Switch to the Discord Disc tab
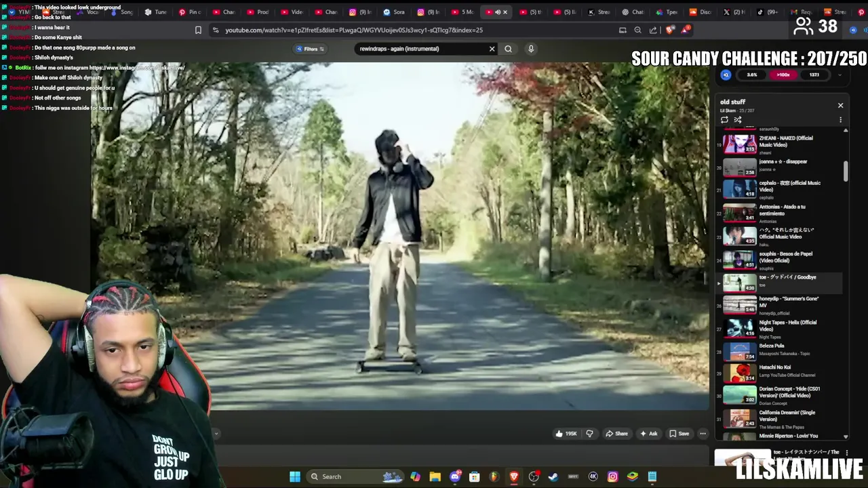Screen dimensions: 868x488 tap(700, 12)
